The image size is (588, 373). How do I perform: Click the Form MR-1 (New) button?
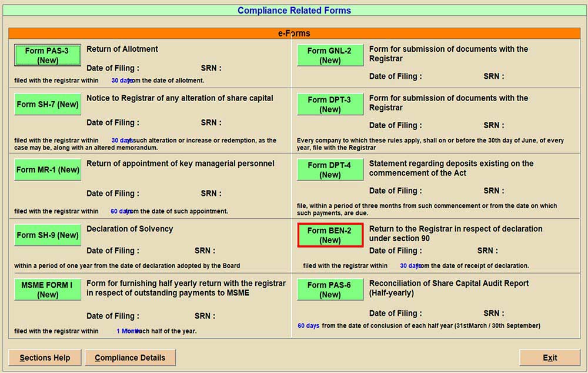[47, 169]
